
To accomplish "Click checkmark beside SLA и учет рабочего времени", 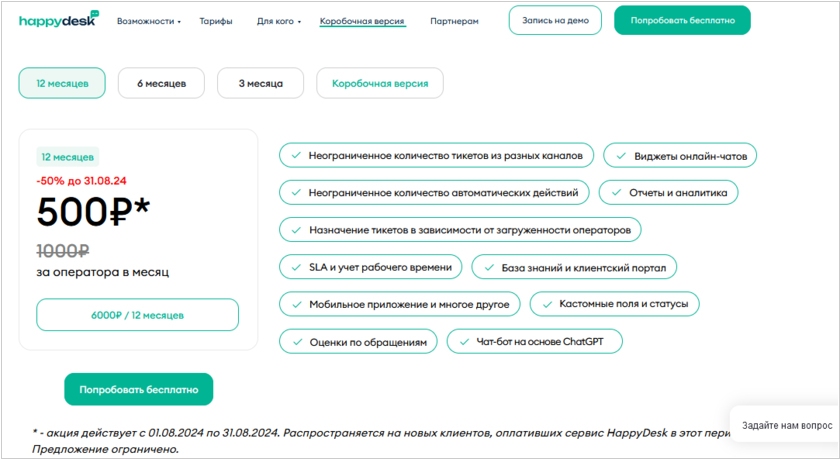I will [296, 267].
